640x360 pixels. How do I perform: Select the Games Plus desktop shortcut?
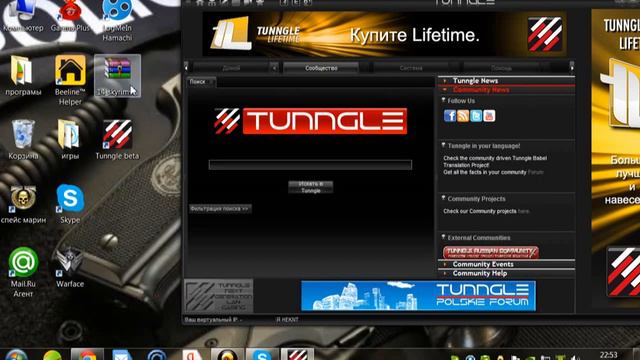tap(70, 16)
